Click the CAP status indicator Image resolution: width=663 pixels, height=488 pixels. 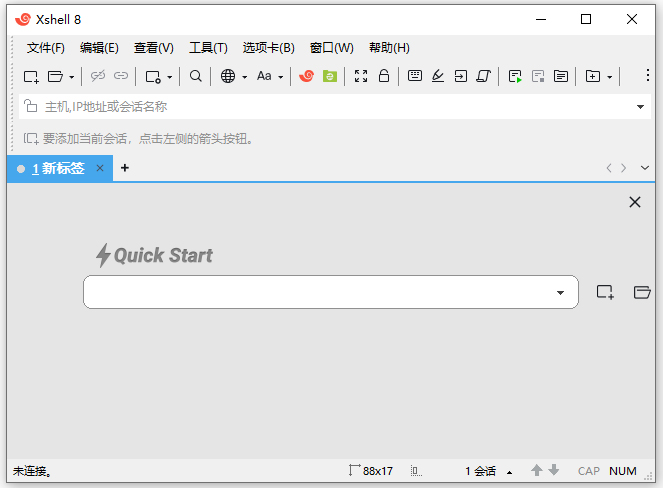pyautogui.click(x=589, y=471)
